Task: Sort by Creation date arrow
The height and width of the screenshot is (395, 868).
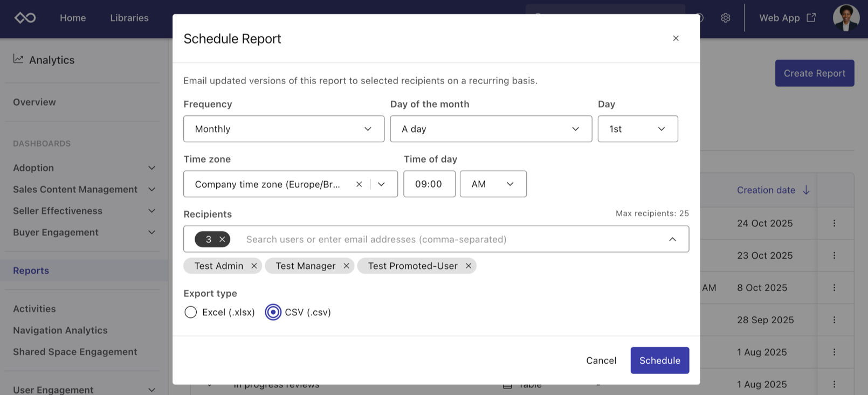Action: point(806,190)
